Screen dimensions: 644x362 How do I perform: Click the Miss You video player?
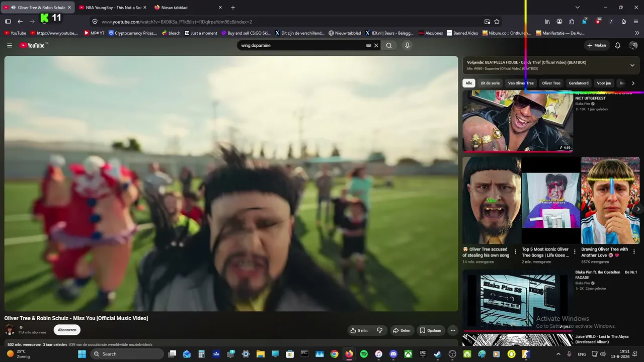pos(231,184)
